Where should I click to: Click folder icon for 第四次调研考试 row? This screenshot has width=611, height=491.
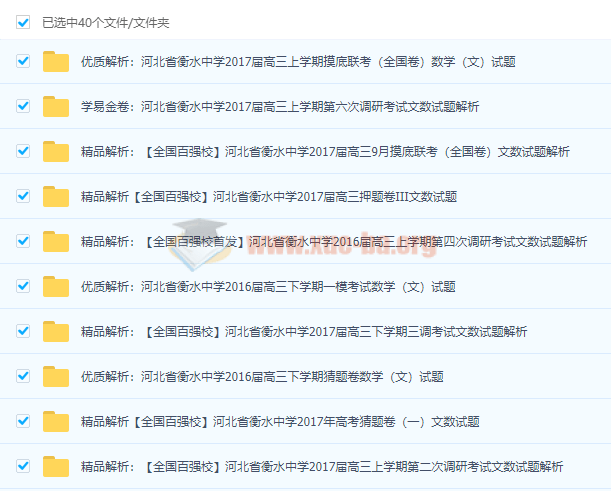point(56,241)
